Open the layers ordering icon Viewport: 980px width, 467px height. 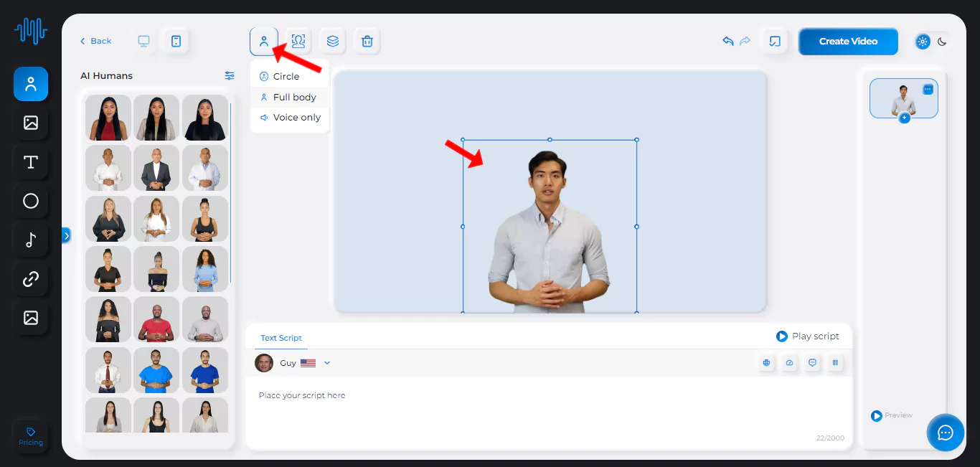coord(333,41)
